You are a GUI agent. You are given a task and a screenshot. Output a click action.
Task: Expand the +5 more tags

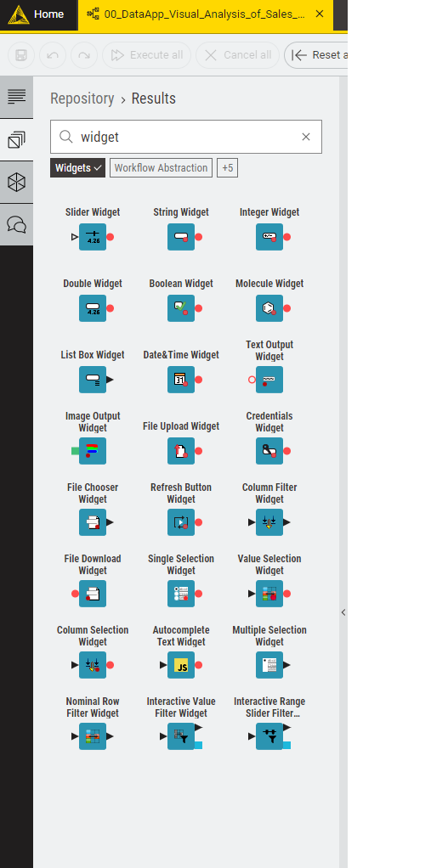click(228, 167)
